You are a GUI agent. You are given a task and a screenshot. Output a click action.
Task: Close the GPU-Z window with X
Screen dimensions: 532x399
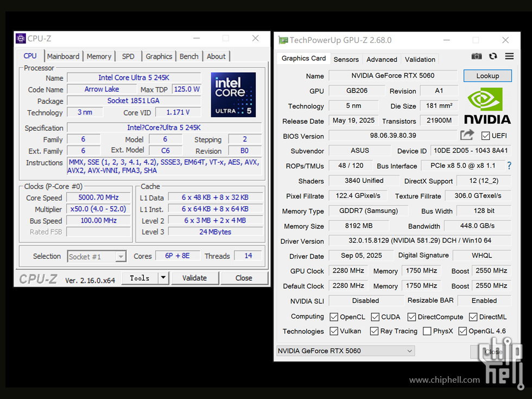click(505, 40)
